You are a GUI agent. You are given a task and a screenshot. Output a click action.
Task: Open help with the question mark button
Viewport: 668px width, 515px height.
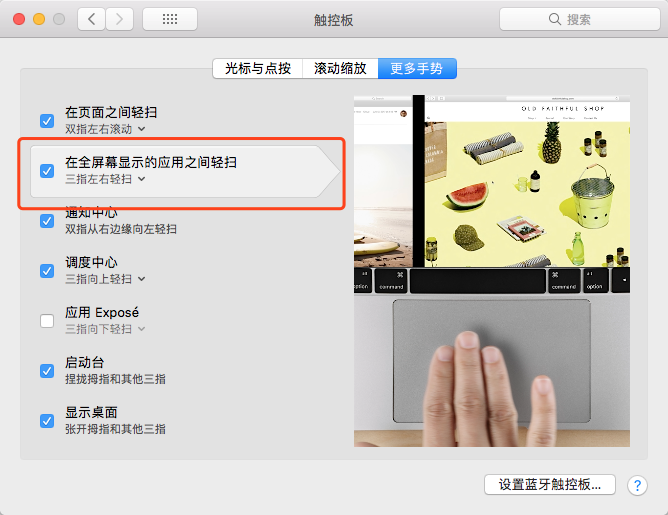click(x=637, y=485)
